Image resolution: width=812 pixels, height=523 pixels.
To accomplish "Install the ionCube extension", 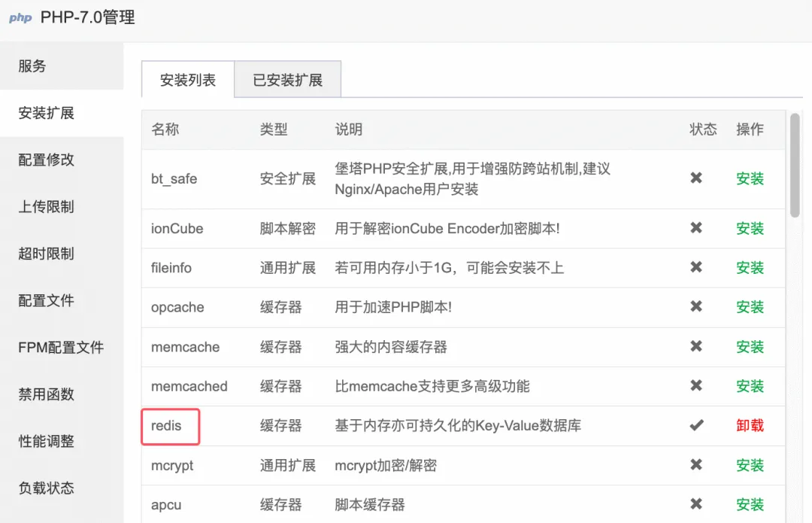I will (750, 228).
